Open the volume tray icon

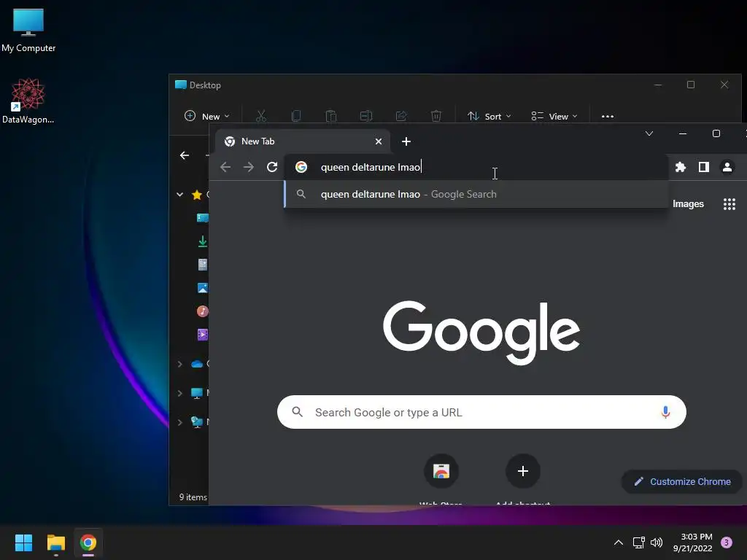point(657,542)
